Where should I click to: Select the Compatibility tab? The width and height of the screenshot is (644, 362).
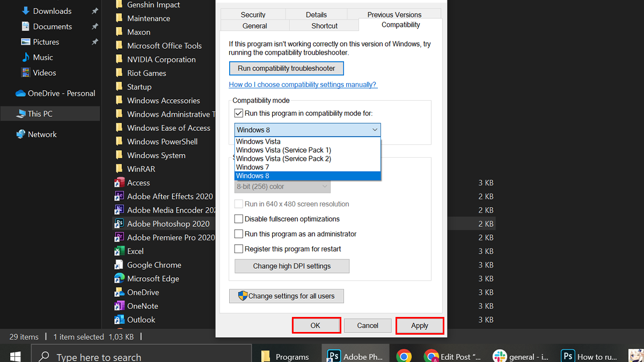point(401,25)
